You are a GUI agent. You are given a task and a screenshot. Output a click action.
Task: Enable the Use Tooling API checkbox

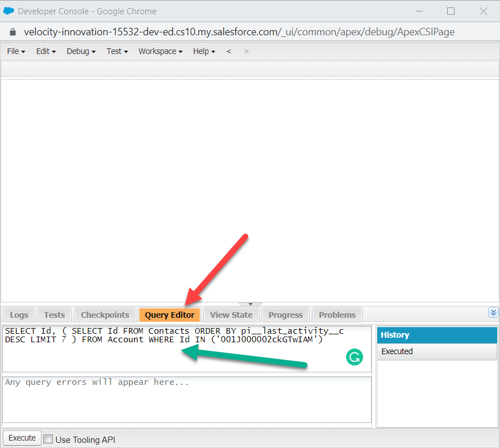[x=48, y=439]
